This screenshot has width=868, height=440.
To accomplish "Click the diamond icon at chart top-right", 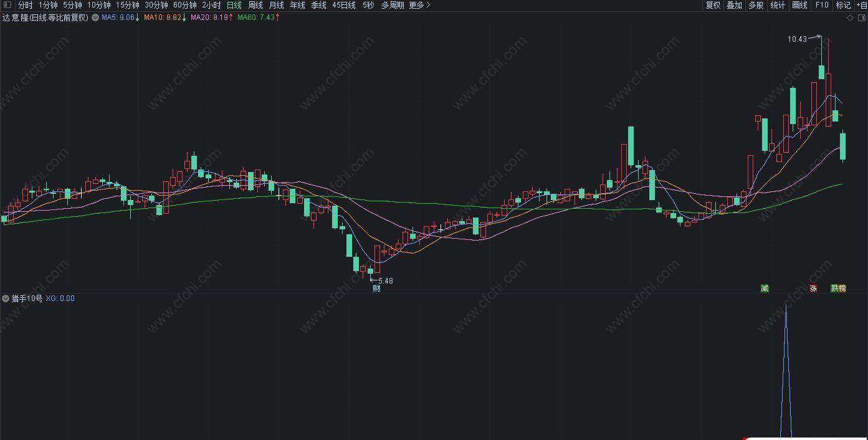I will coord(851,17).
